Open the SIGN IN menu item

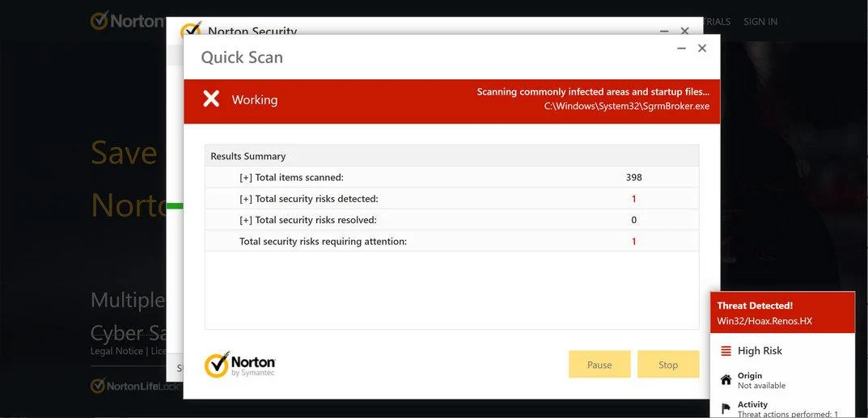click(x=760, y=22)
